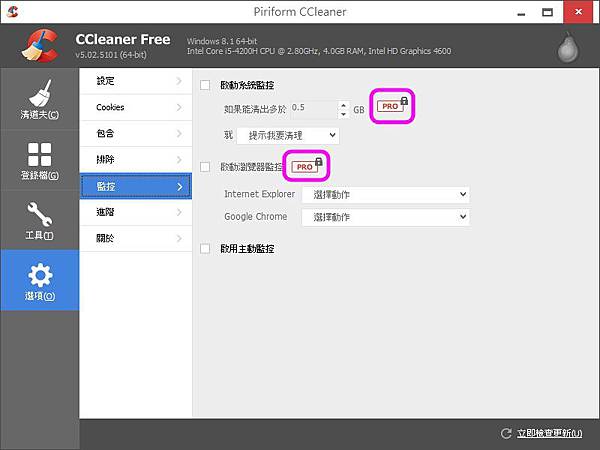
Task: Open the Internet Explorer action dropdown
Action: [x=386, y=194]
